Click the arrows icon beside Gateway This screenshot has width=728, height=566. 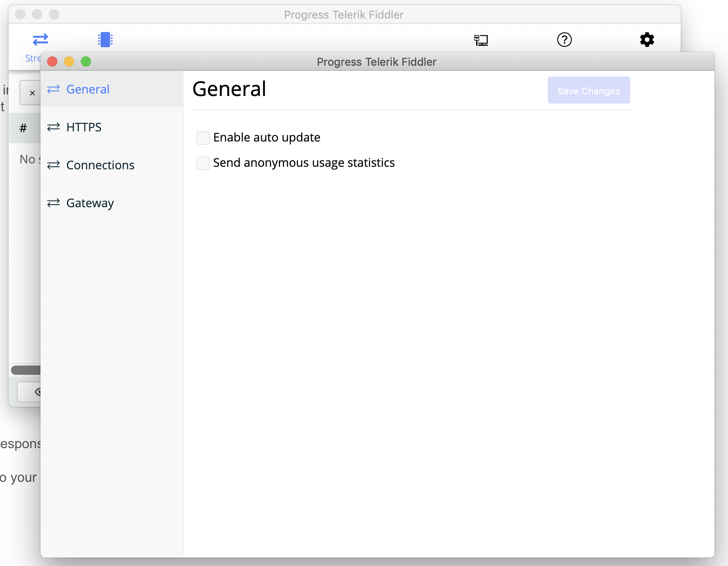pyautogui.click(x=54, y=203)
